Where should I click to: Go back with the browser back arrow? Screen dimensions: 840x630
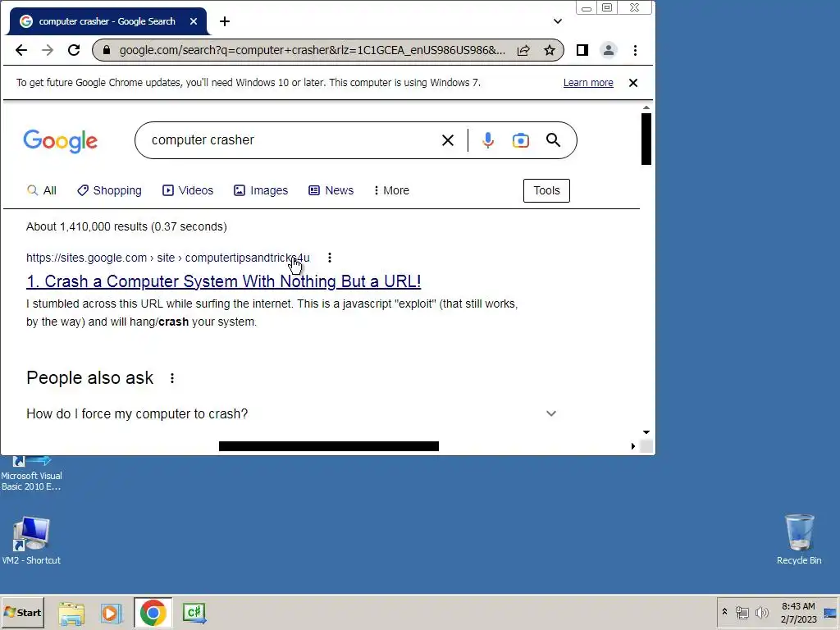(x=21, y=50)
